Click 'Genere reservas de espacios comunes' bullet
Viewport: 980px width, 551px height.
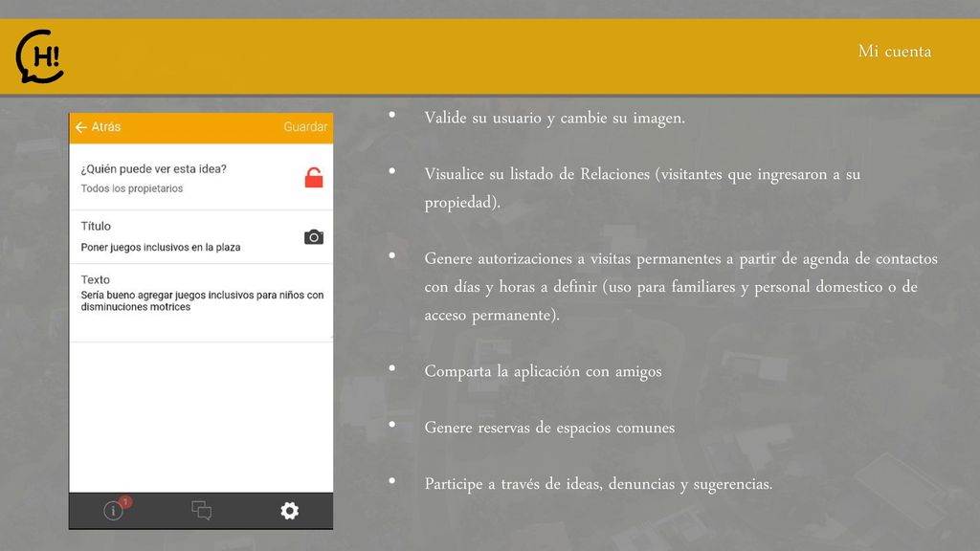(x=549, y=428)
